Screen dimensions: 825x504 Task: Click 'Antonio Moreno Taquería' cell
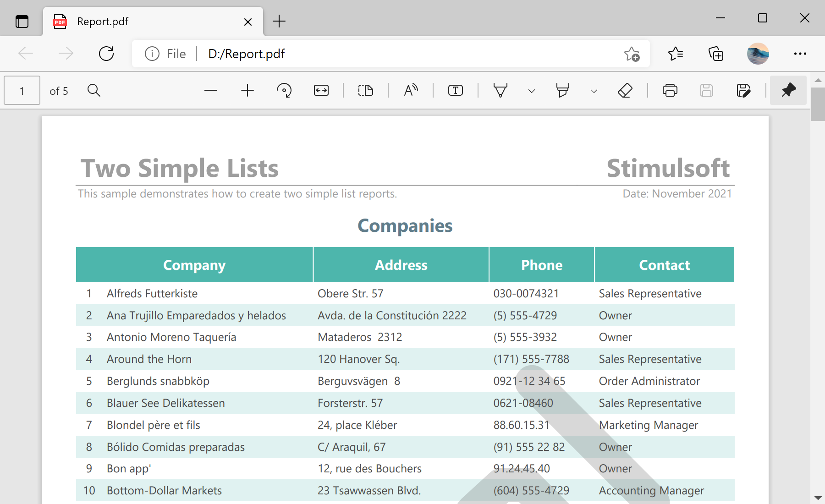click(171, 337)
